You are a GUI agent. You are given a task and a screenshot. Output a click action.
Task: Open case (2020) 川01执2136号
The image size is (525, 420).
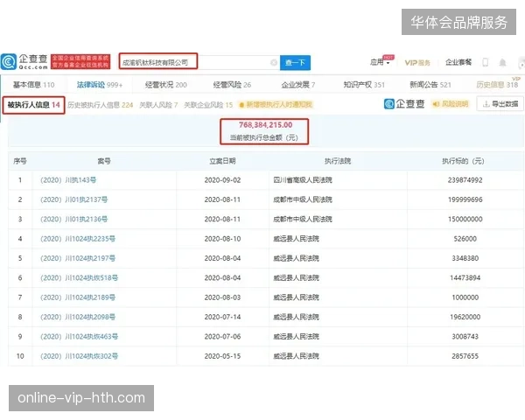74,219
